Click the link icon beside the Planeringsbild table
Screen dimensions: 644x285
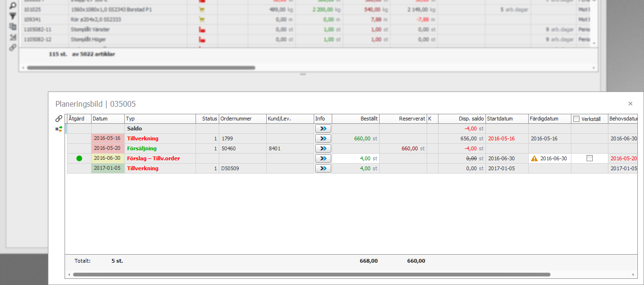pos(59,119)
